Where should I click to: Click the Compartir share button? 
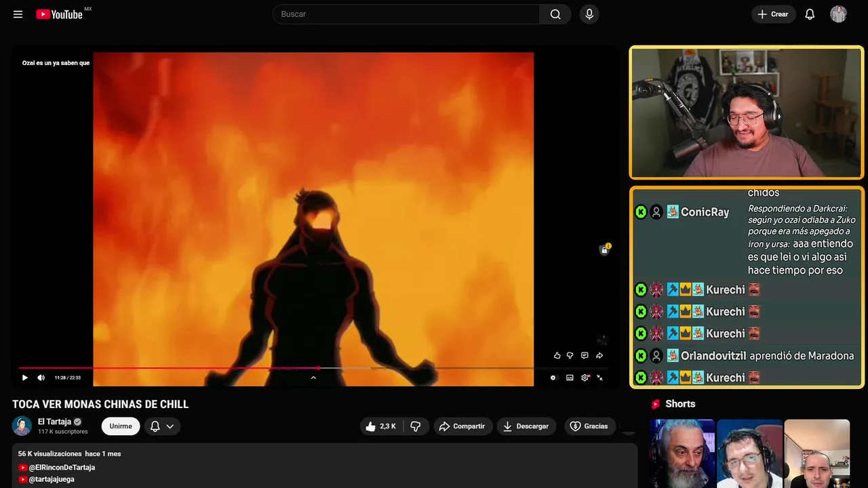point(462,426)
